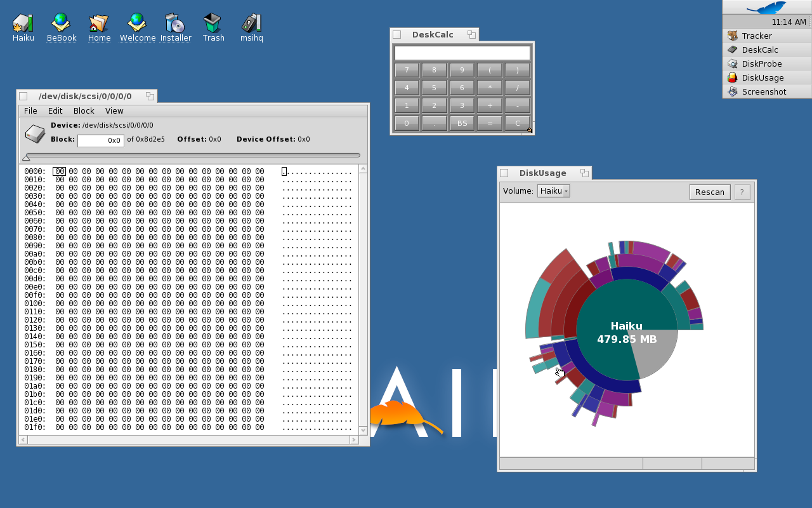Click the 0100: row offset label

coord(35,304)
